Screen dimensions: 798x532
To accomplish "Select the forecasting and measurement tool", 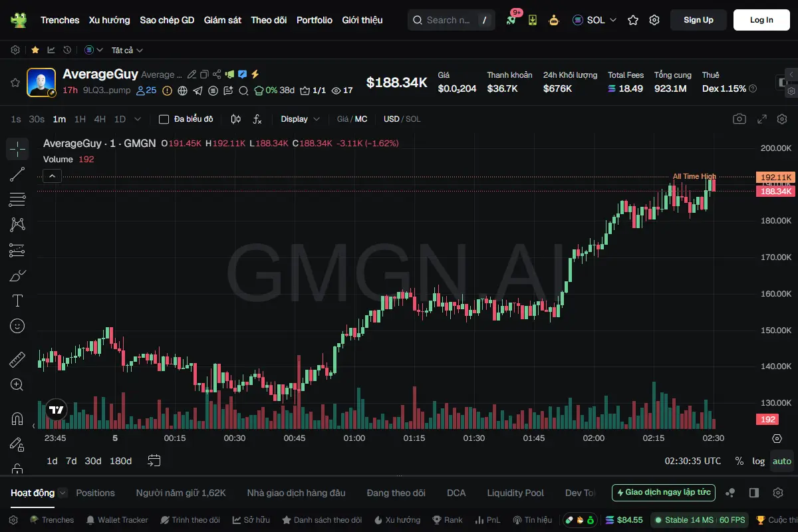I will tap(17, 250).
